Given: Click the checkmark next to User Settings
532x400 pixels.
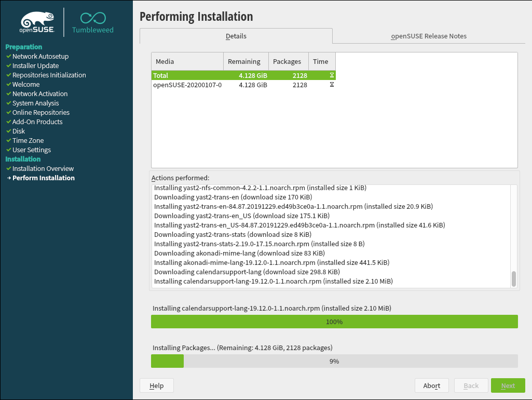Looking at the screenshot, I should 8,150.
